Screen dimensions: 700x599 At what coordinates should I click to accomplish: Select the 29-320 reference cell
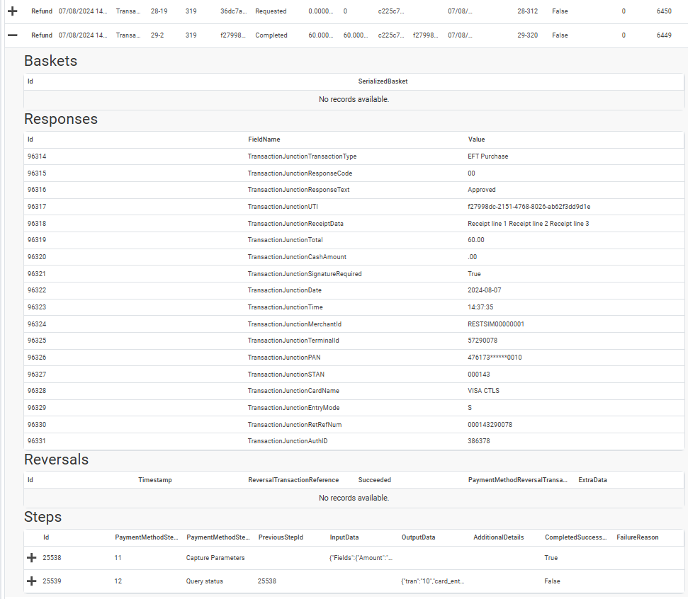click(x=528, y=35)
